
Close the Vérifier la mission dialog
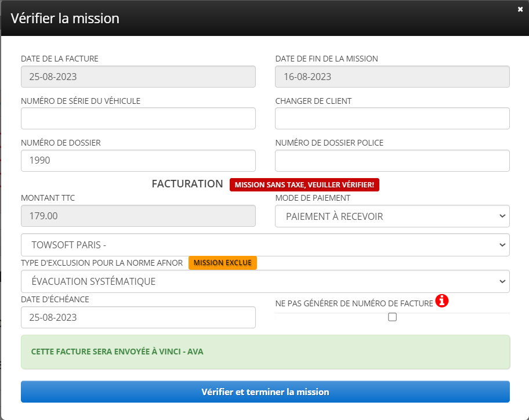[520, 9]
